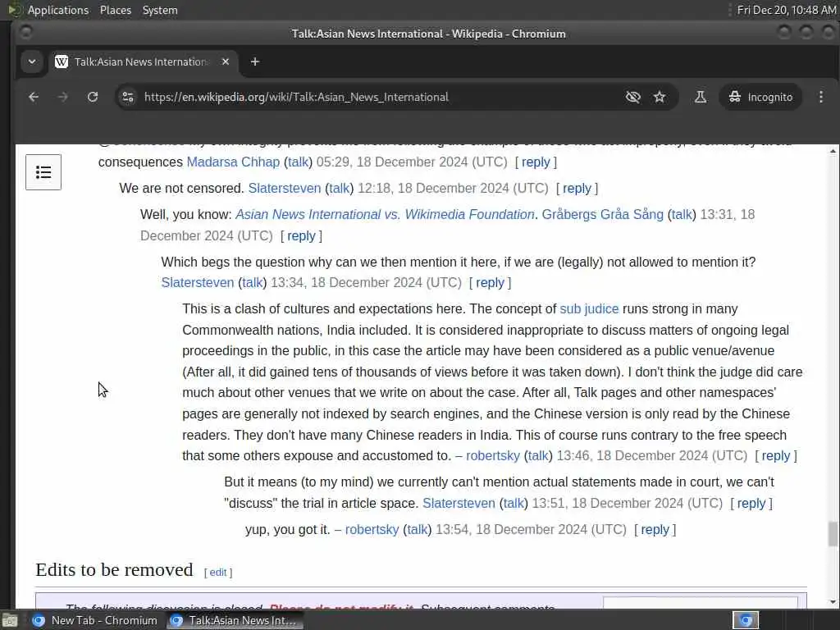This screenshot has width=840, height=630.
Task: Click the clock showing Fri Dec 20
Action: pyautogui.click(x=786, y=10)
